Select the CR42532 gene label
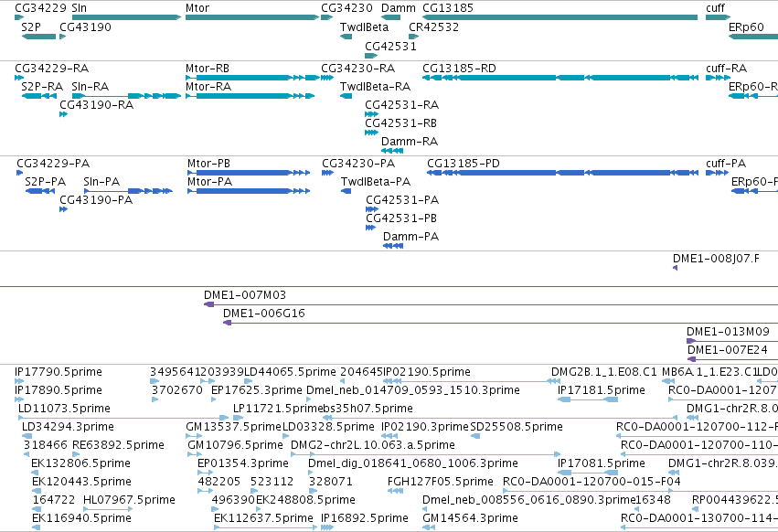The width and height of the screenshot is (778, 532). (x=433, y=27)
